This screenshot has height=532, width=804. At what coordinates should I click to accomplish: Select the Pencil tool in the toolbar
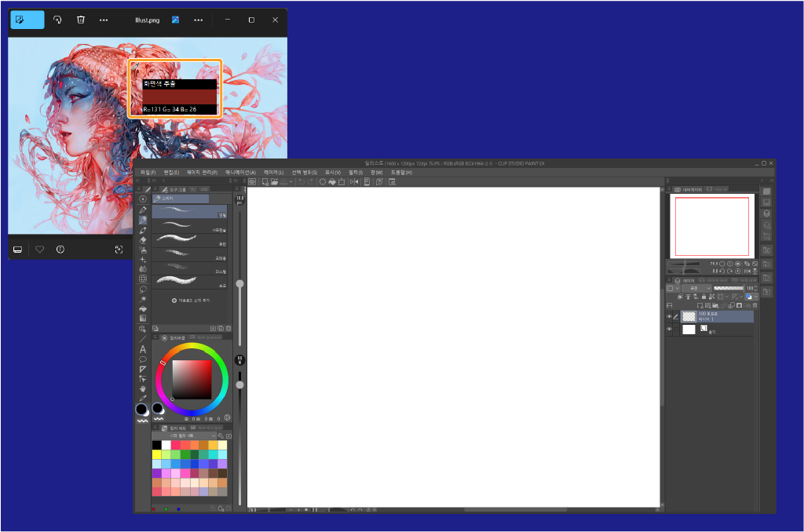tap(143, 220)
